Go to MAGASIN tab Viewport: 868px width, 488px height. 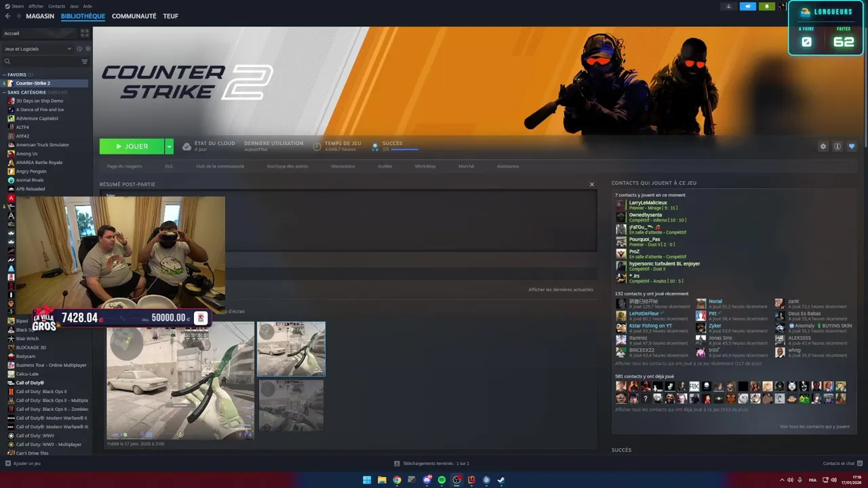[40, 16]
